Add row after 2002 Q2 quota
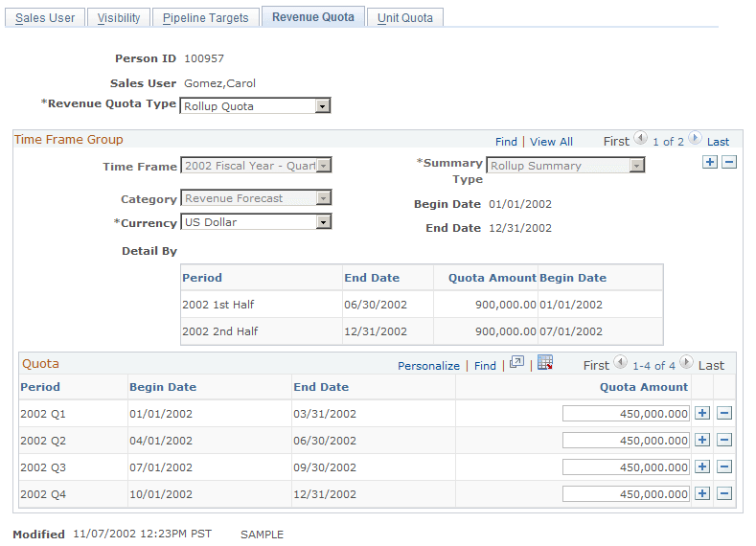Viewport: 756px width, 546px height. (x=702, y=440)
